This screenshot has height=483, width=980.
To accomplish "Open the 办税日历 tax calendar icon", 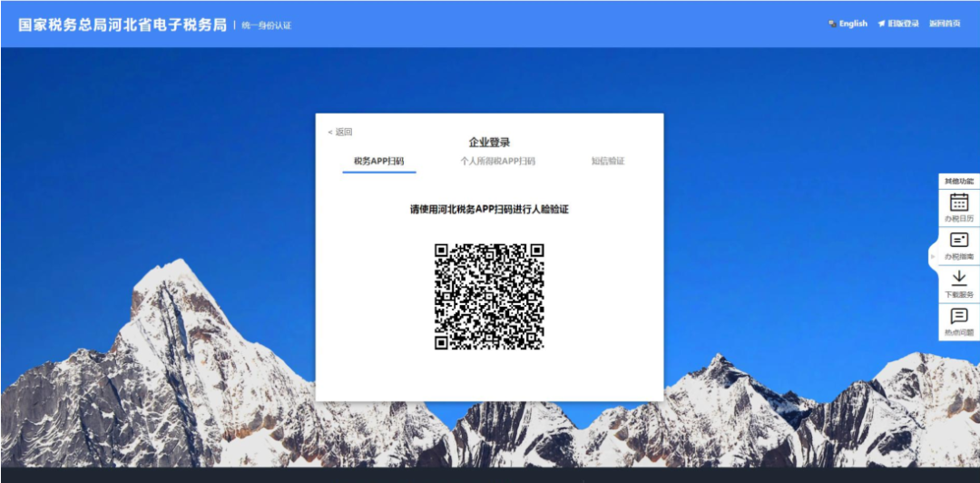I will [959, 208].
